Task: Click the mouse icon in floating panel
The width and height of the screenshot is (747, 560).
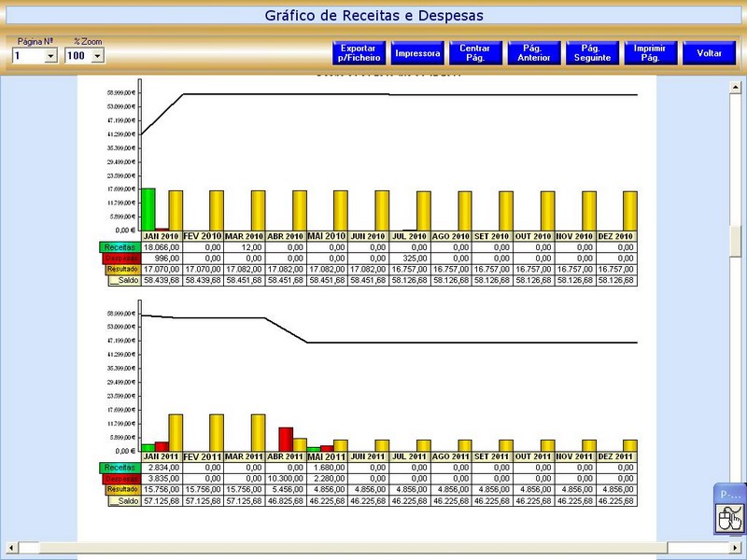Action: click(729, 517)
